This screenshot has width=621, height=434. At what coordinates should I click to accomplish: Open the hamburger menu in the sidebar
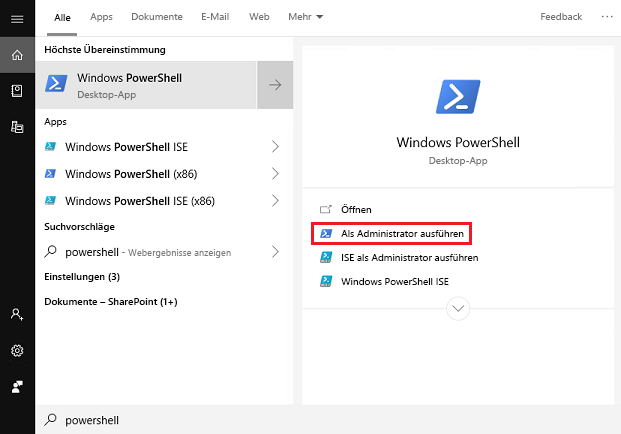click(x=17, y=19)
